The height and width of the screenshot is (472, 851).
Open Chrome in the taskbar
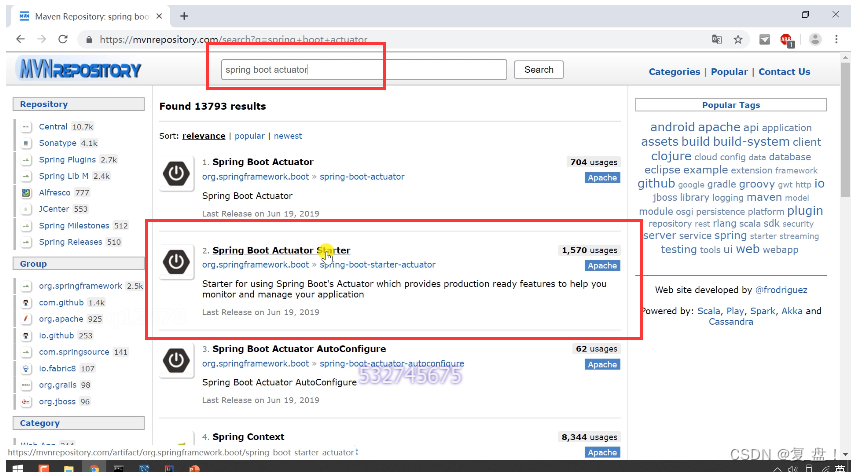94,467
